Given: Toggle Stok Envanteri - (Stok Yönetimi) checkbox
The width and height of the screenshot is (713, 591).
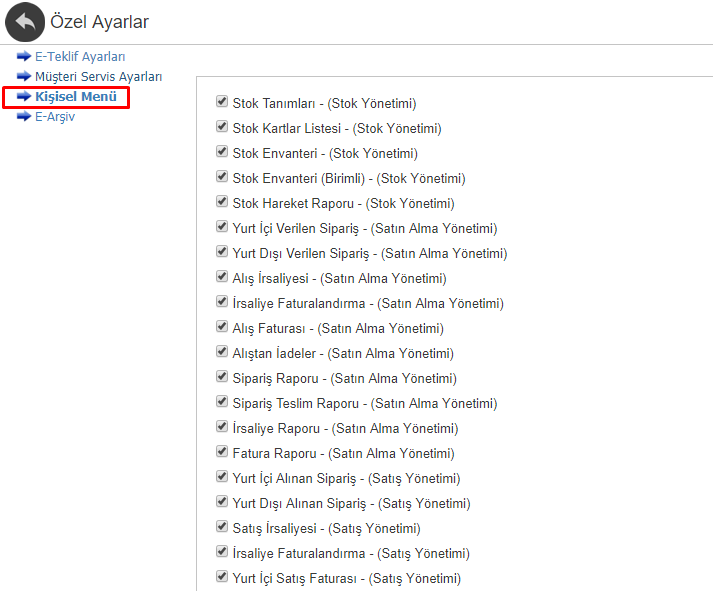Looking at the screenshot, I should pos(222,151).
